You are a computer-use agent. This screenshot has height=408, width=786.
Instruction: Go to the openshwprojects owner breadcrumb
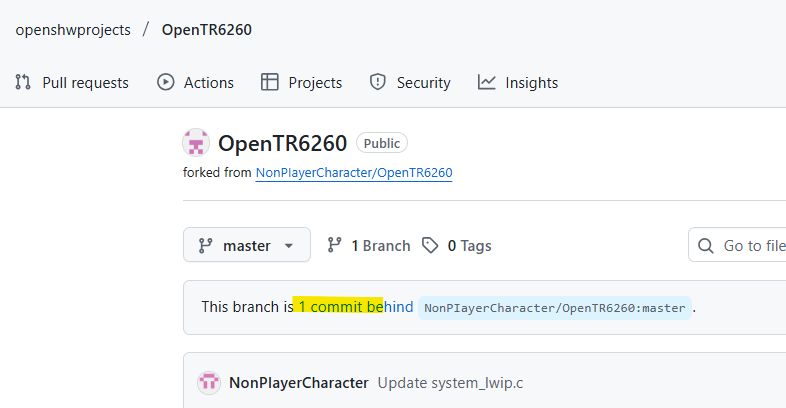(x=73, y=30)
